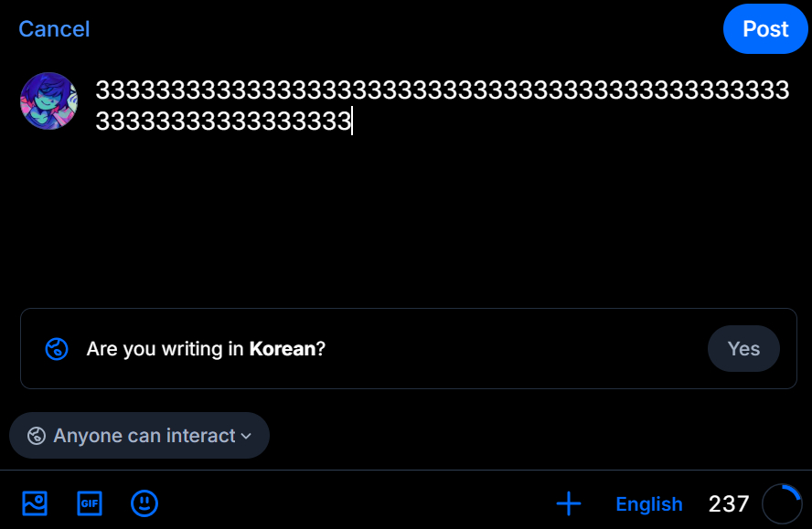Open the add image icon
This screenshot has height=529, width=812.
click(35, 503)
